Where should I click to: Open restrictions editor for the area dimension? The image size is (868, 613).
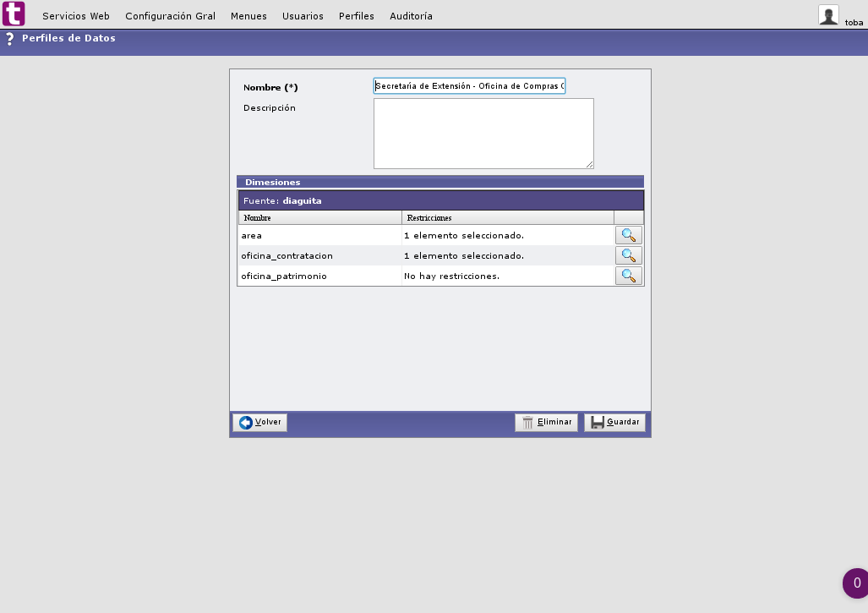[628, 235]
